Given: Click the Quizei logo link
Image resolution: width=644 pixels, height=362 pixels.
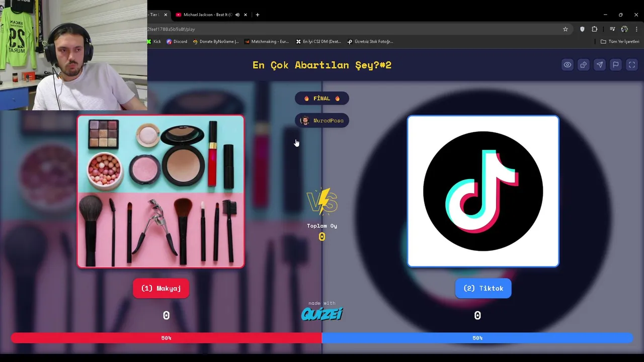Looking at the screenshot, I should tap(322, 314).
